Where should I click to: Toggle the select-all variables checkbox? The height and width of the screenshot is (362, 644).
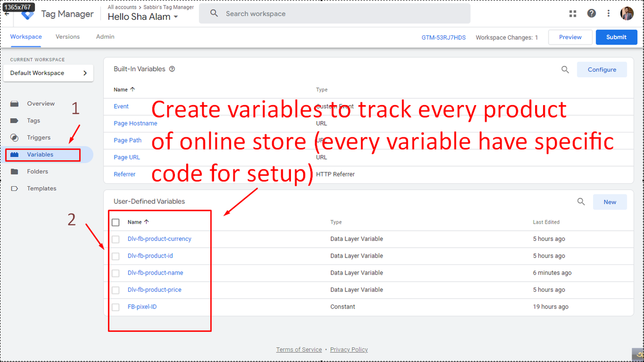point(115,222)
